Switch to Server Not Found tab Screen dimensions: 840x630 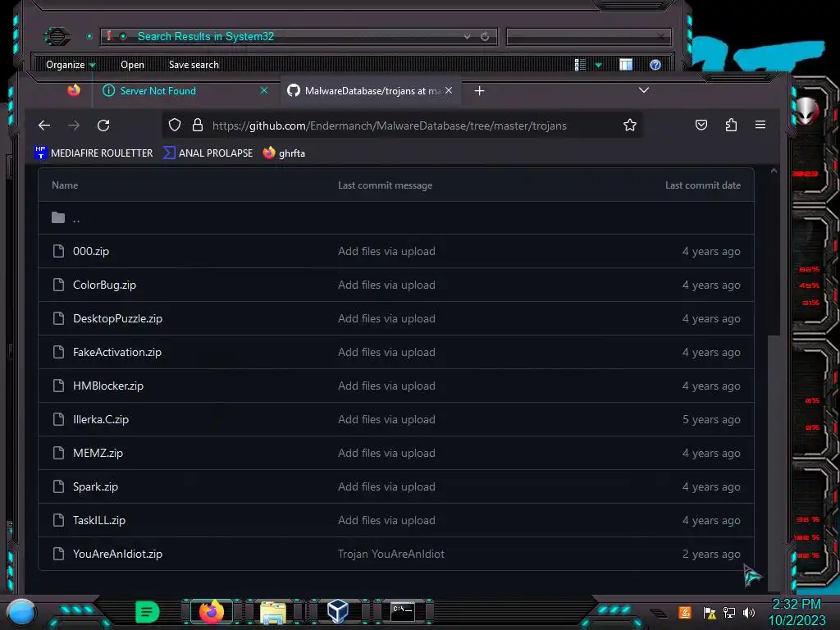pyautogui.click(x=185, y=91)
